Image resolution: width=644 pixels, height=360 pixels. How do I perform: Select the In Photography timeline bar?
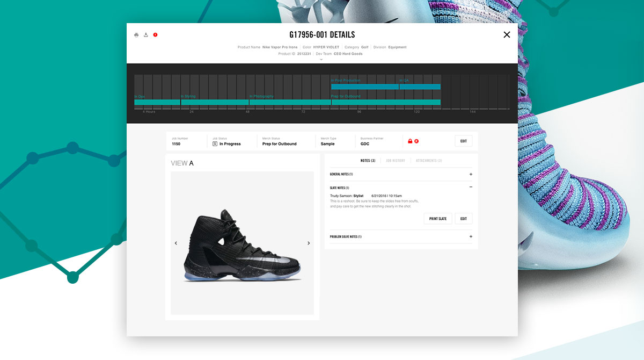[290, 102]
